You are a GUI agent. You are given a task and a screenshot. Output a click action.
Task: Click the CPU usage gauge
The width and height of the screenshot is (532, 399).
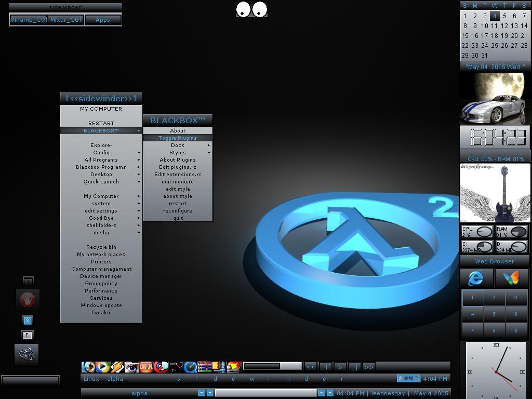pos(477,231)
